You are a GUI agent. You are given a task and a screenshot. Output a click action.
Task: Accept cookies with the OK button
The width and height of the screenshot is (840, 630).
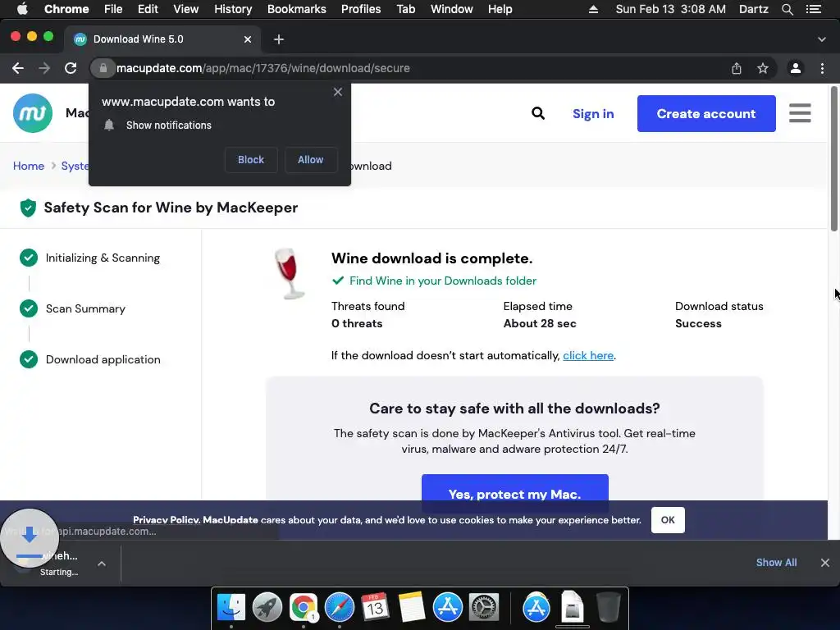click(668, 519)
